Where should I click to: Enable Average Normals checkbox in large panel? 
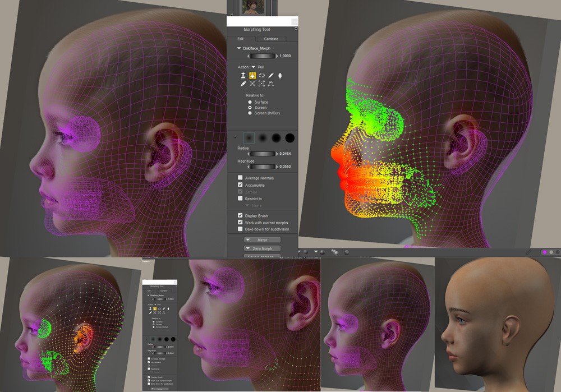coord(240,178)
